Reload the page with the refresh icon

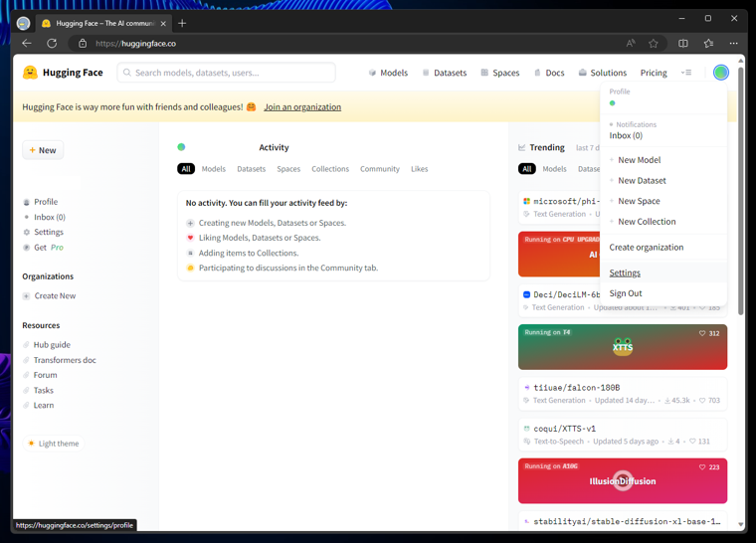(x=52, y=44)
